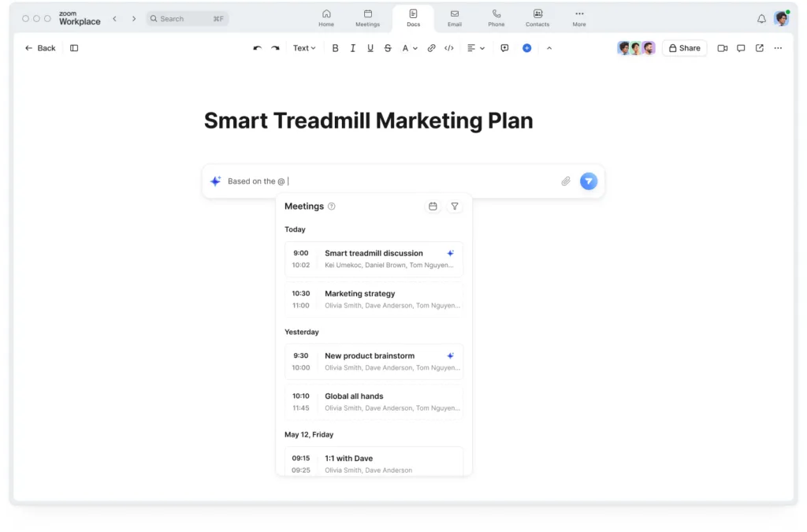The width and height of the screenshot is (807, 532).
Task: Open the comment icon in the toolbar
Action: pos(504,48)
